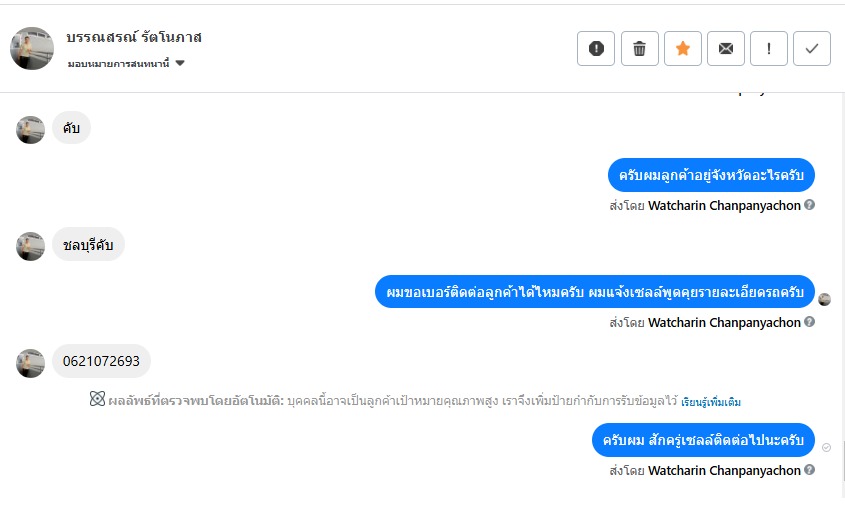Click the sender avatar beside 'คับ' message

pos(31,129)
